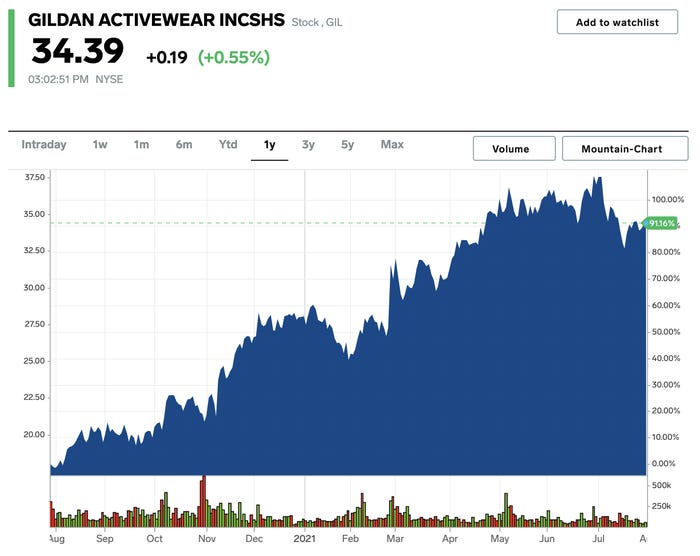Switch to the Ytd tab

click(228, 144)
